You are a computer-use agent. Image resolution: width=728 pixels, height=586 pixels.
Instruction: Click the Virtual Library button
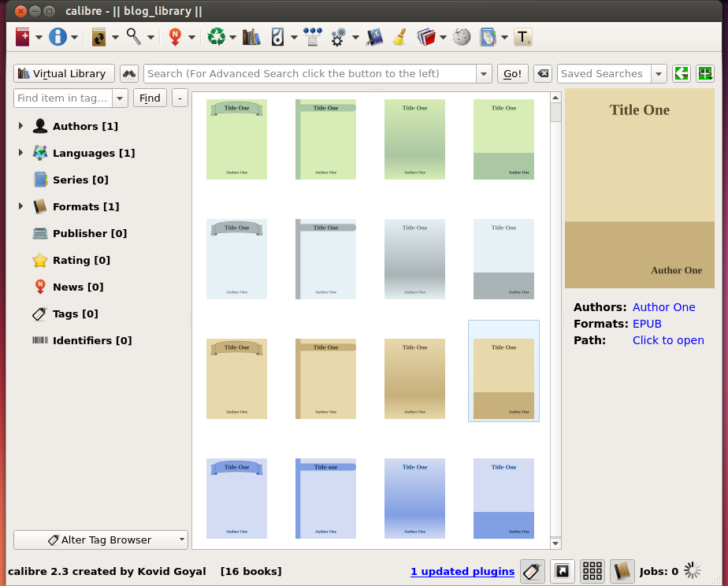tap(64, 74)
